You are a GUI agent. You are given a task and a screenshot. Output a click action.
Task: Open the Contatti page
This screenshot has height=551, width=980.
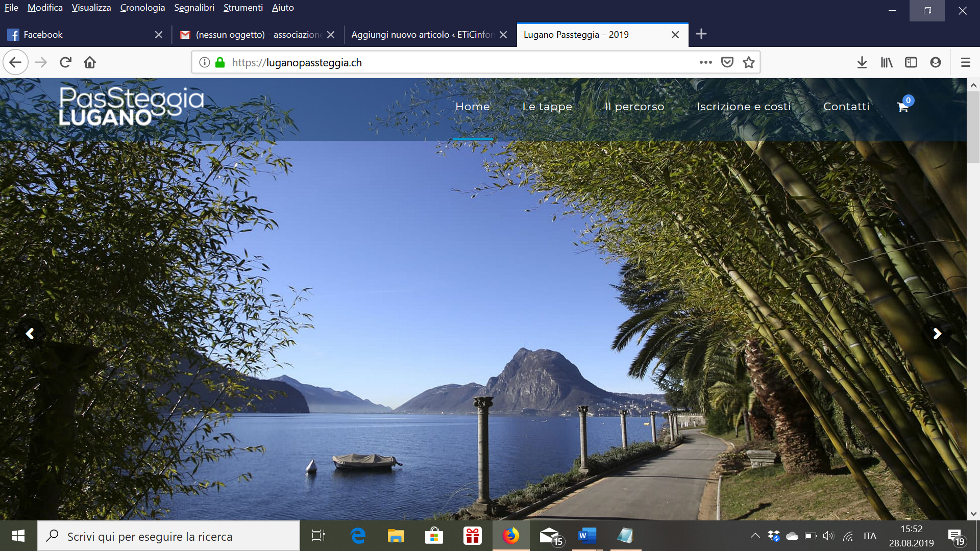point(846,107)
